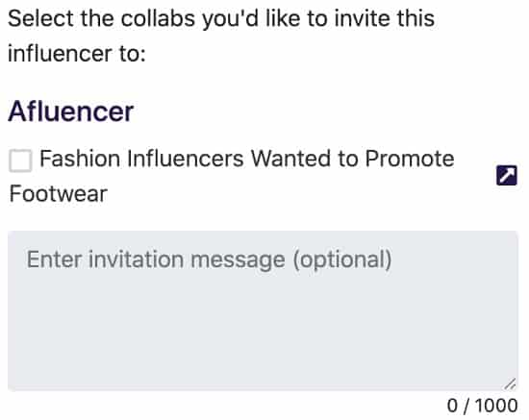Enable the Promote Footwear collab checkbox
This screenshot has height=420, width=529.
(x=20, y=161)
